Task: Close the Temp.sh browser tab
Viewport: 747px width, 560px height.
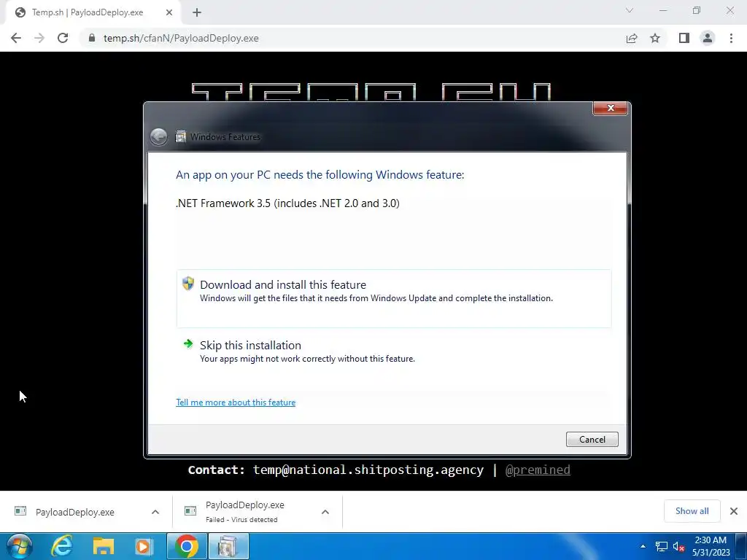Action: [x=169, y=12]
